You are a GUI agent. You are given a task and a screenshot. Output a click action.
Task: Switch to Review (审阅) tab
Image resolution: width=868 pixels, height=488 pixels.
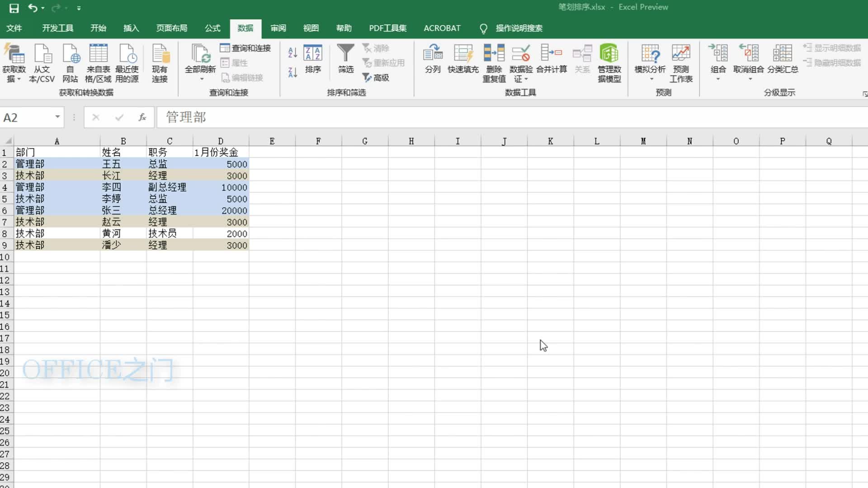tap(278, 28)
